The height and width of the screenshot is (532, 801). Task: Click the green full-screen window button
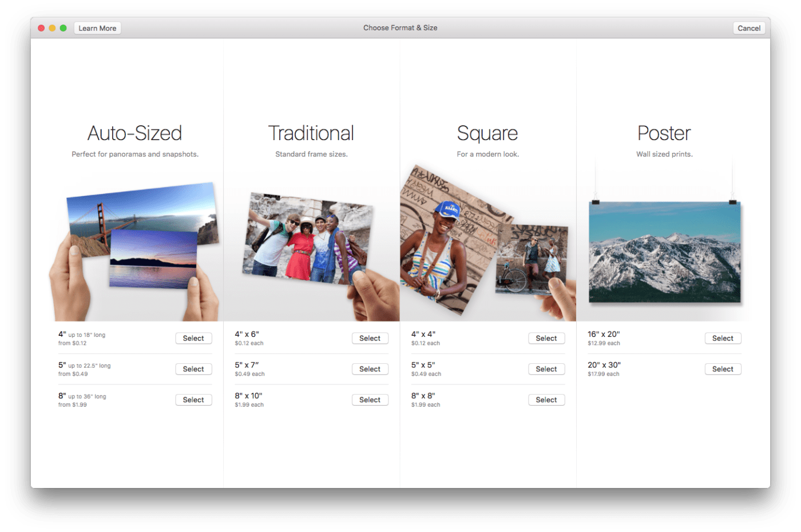coord(63,28)
